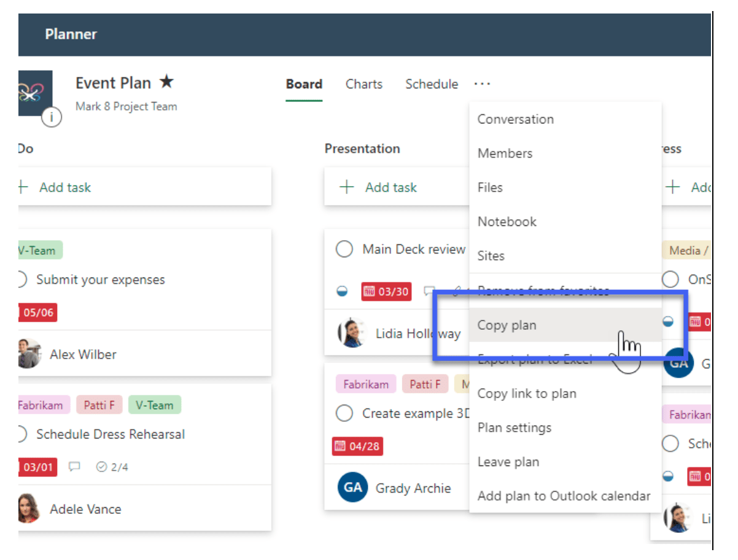The height and width of the screenshot is (560, 738).
Task: Click the 04/28 due date badge
Action: point(357,446)
